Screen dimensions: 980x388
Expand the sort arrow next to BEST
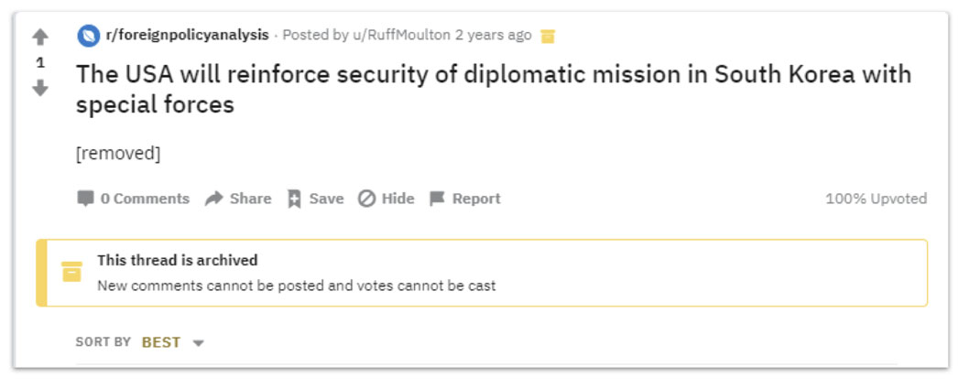click(198, 343)
